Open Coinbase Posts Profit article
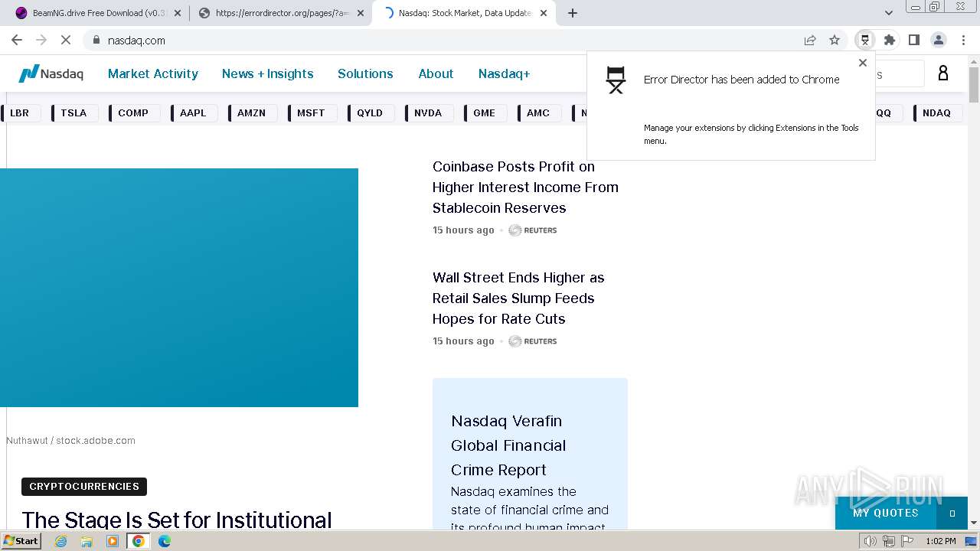The image size is (980, 551). (x=525, y=187)
